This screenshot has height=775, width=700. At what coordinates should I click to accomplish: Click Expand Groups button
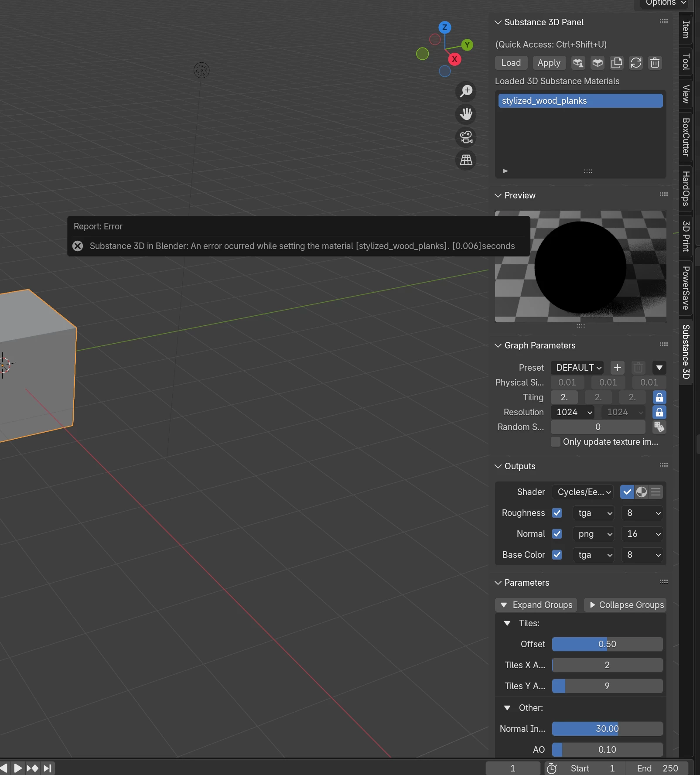pyautogui.click(x=536, y=605)
